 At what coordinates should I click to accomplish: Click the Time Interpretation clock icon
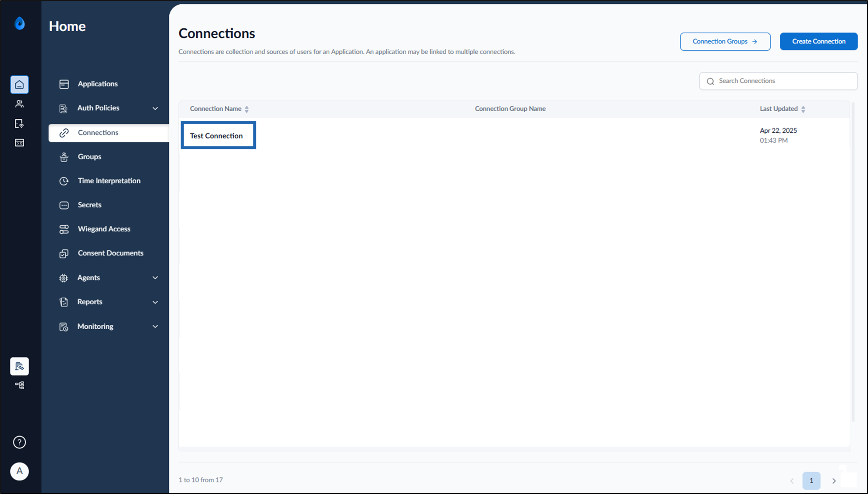(64, 181)
